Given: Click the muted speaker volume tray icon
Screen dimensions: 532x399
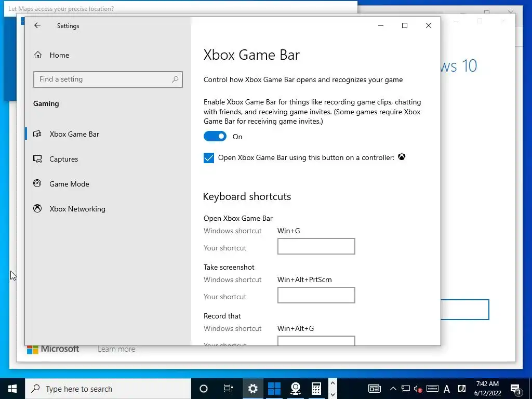Looking at the screenshot, I should (x=418, y=389).
